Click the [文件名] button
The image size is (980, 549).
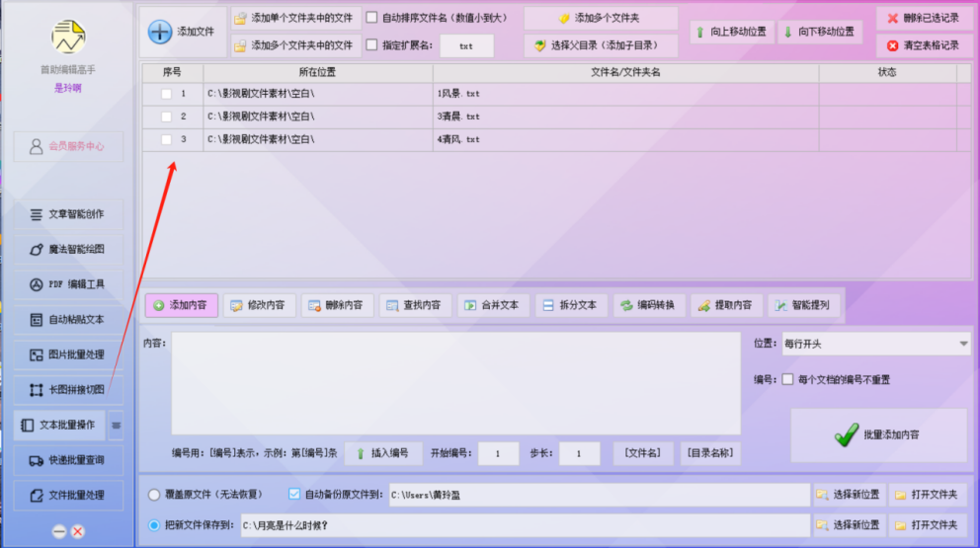(643, 453)
